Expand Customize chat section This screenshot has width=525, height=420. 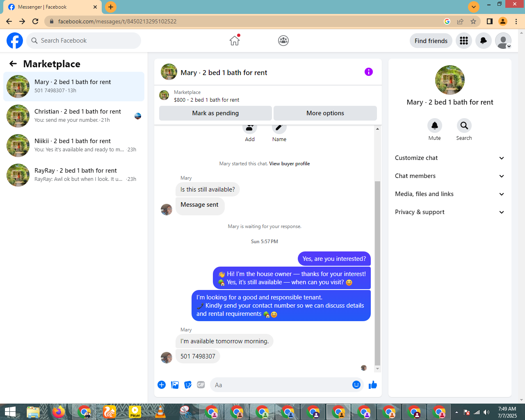[x=450, y=158]
